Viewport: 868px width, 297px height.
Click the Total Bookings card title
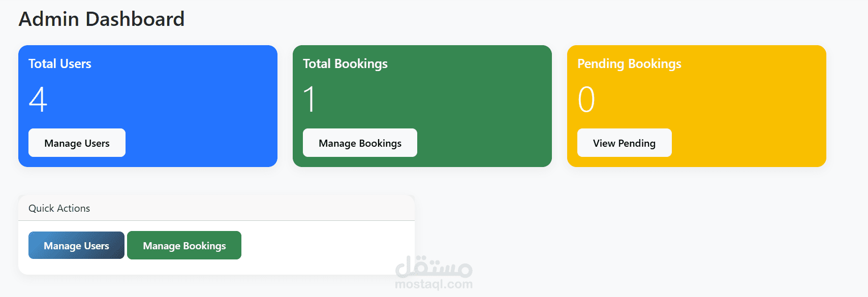pos(345,64)
